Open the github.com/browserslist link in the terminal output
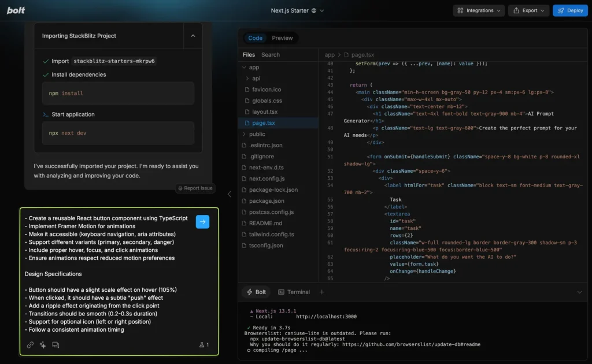Viewport: 592px width, 364px height. click(412, 344)
